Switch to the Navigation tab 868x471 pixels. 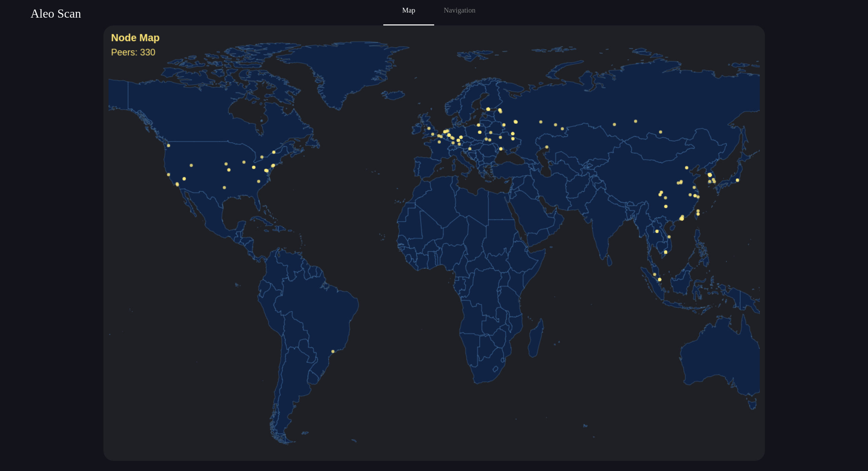[459, 10]
